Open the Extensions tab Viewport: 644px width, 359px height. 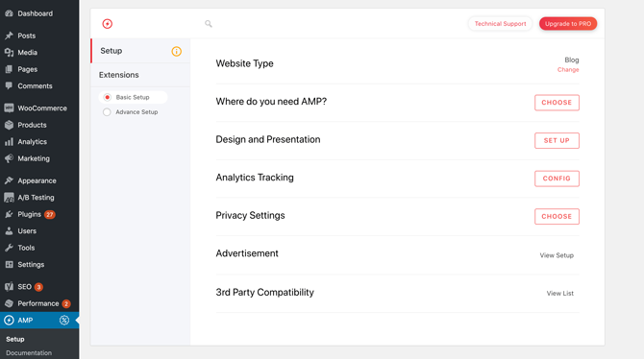coord(140,75)
